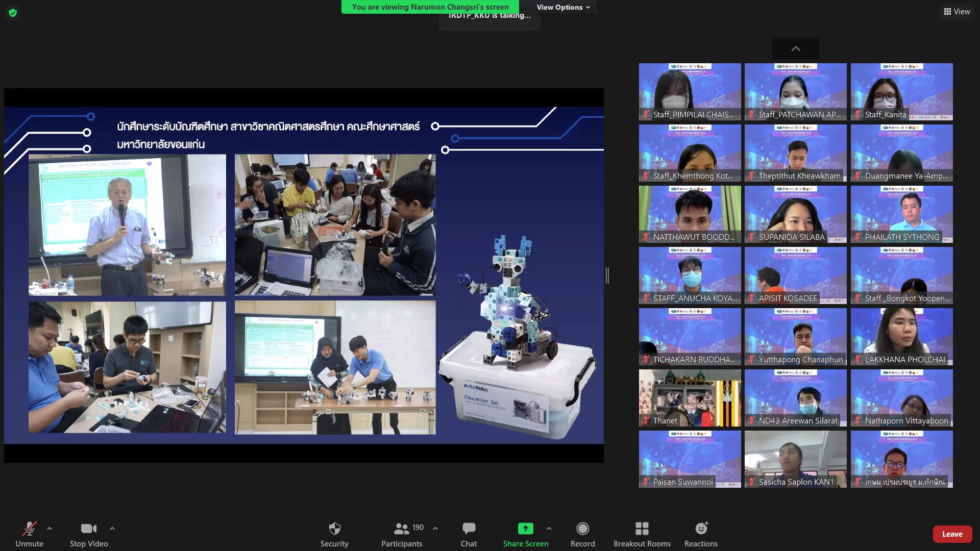This screenshot has height=551, width=980.
Task: Expand audio options arrow beside Unmute
Action: [50, 529]
